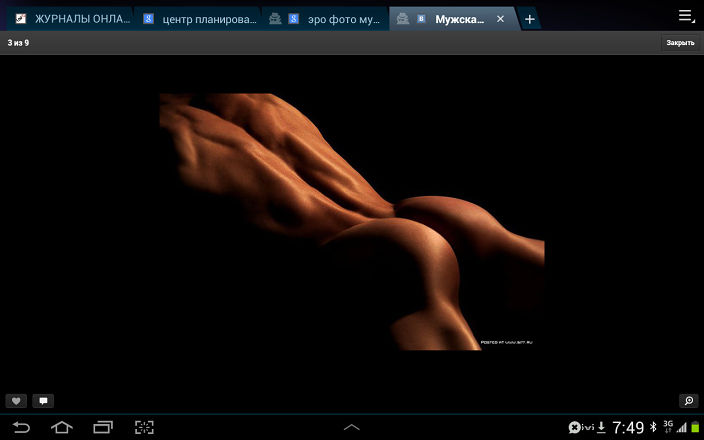Open the recent apps switcher
Image resolution: width=704 pixels, height=440 pixels.
coord(103,427)
